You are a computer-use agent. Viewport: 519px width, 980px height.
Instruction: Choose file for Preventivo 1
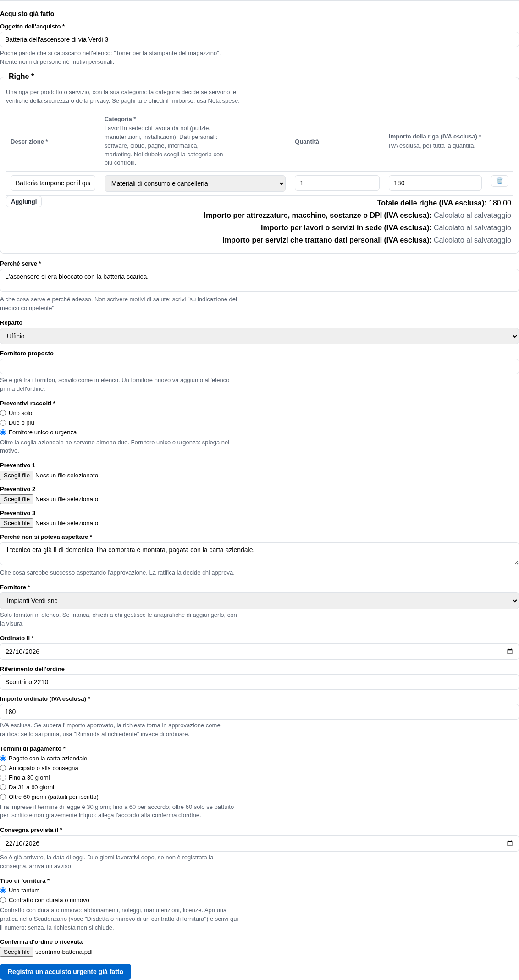point(17,476)
